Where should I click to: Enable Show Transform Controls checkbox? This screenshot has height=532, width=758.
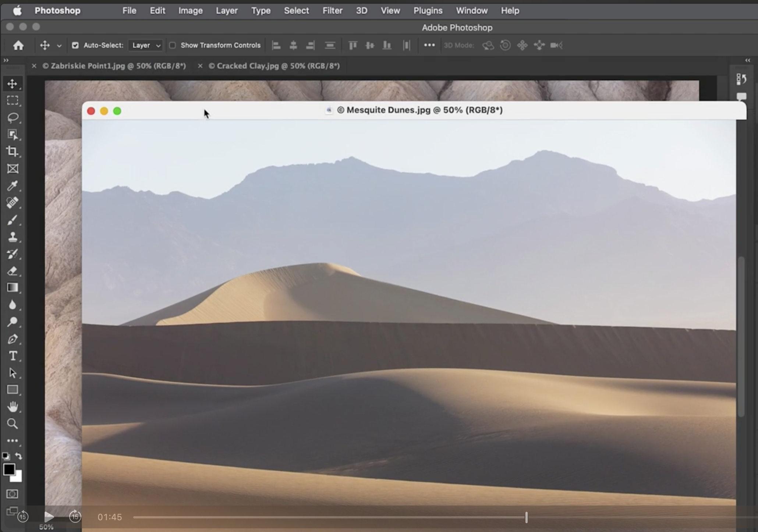click(x=172, y=45)
